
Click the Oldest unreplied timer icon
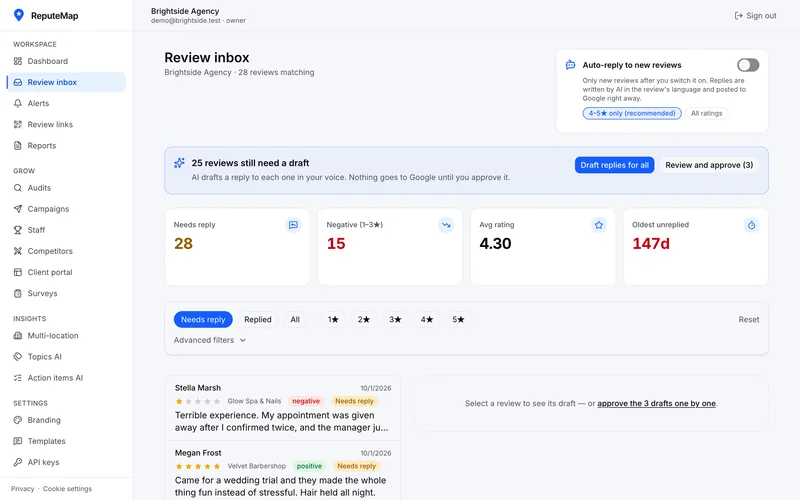[x=752, y=225]
